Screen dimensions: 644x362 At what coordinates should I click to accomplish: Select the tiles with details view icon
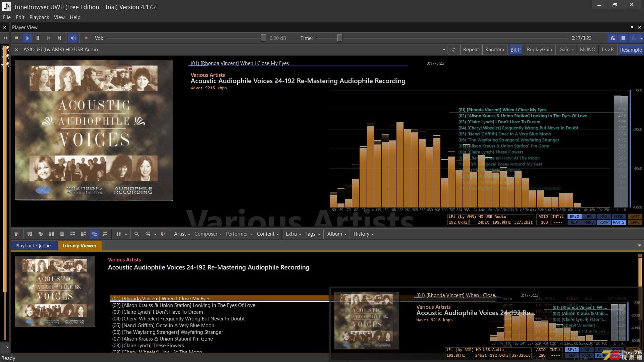tap(84, 234)
